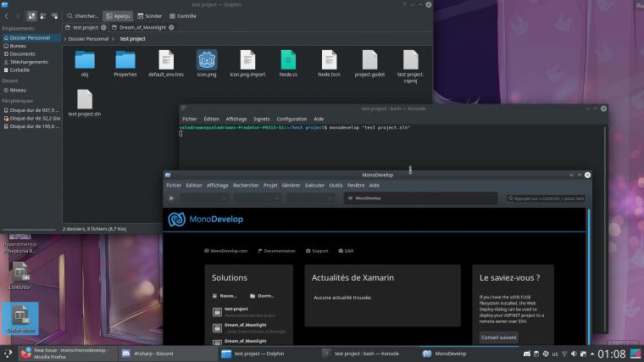This screenshot has width=644, height=362.
Task: Open Konsole Configuration menu
Action: pyautogui.click(x=291, y=119)
